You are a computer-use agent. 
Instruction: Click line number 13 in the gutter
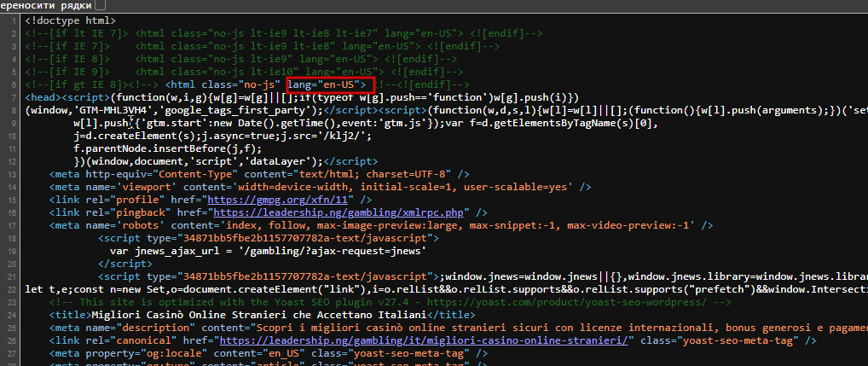13,174
